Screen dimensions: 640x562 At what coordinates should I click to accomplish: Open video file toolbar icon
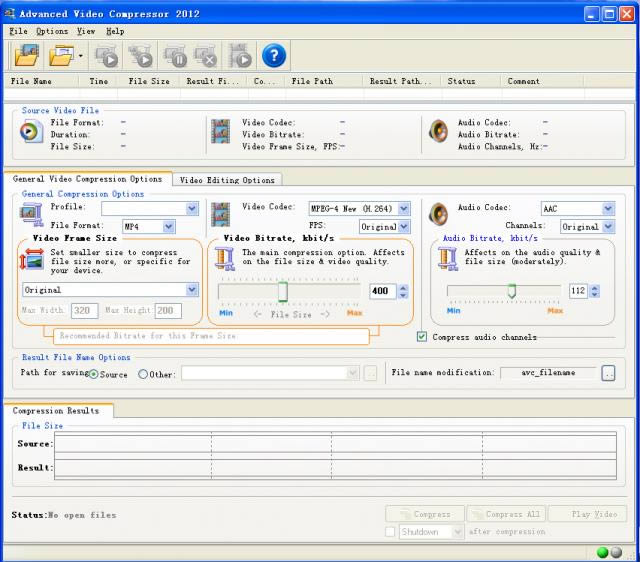27,56
